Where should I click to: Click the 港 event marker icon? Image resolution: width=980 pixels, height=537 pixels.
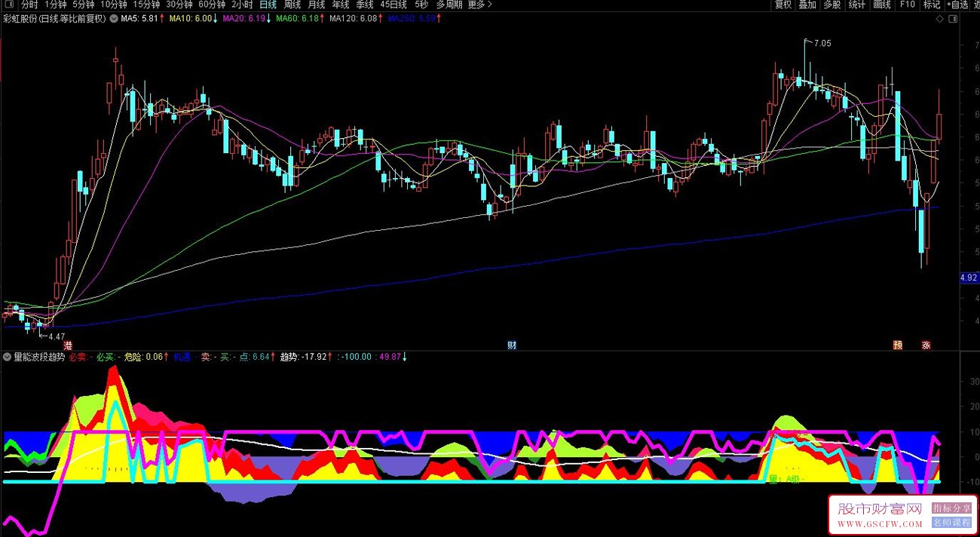pos(69,345)
